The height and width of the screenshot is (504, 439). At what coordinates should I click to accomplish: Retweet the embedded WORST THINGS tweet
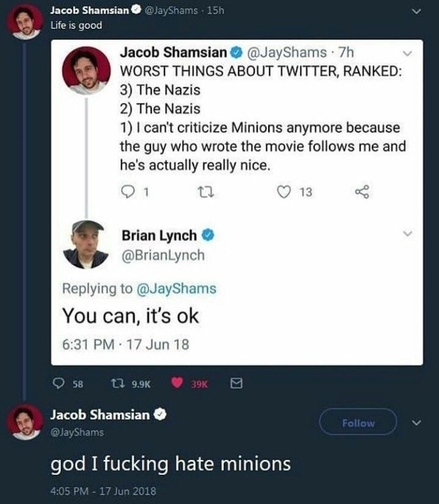205,192
